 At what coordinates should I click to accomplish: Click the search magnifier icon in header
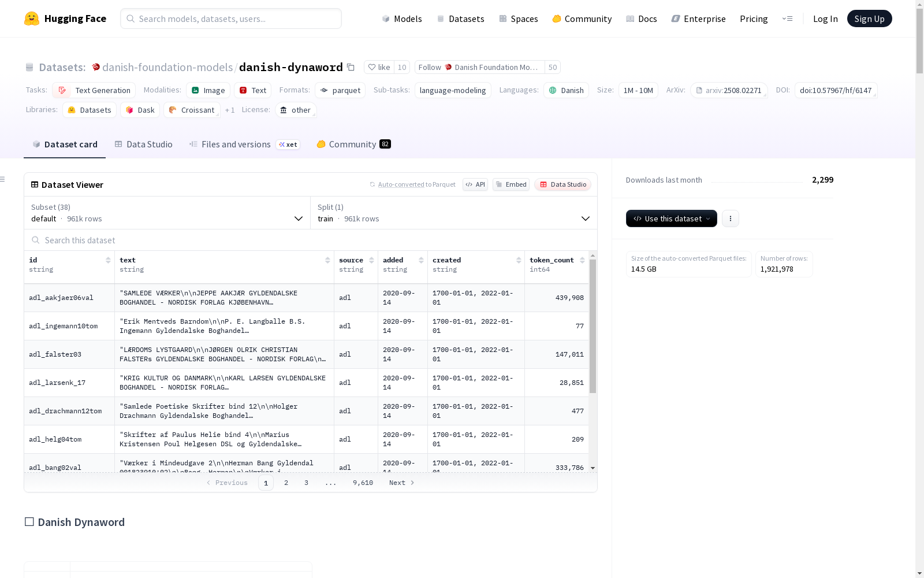(131, 18)
